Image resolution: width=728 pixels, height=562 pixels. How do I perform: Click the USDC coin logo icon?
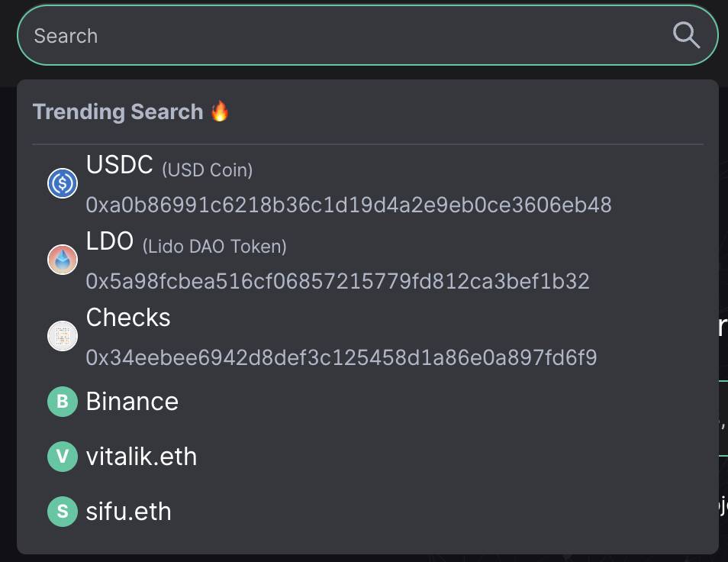[63, 183]
